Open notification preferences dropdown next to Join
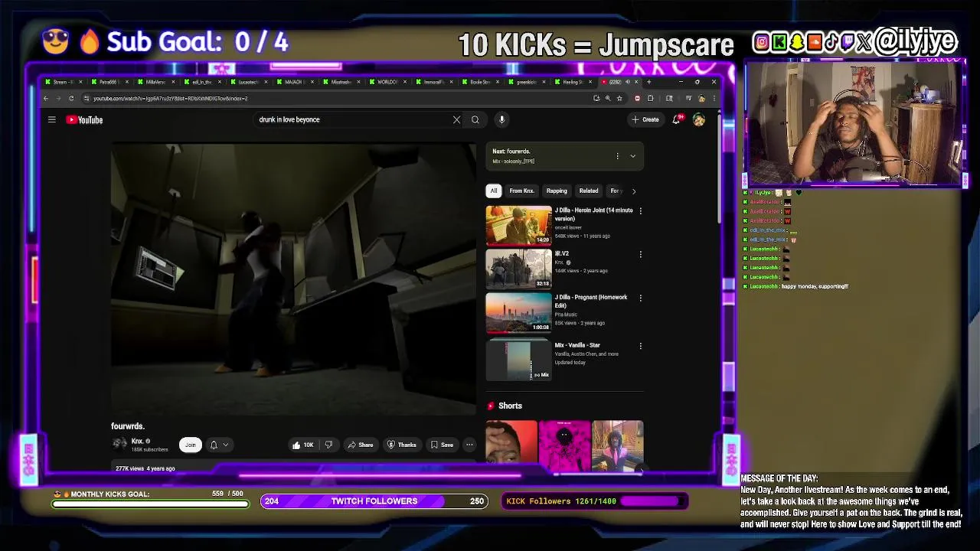 pyautogui.click(x=218, y=445)
